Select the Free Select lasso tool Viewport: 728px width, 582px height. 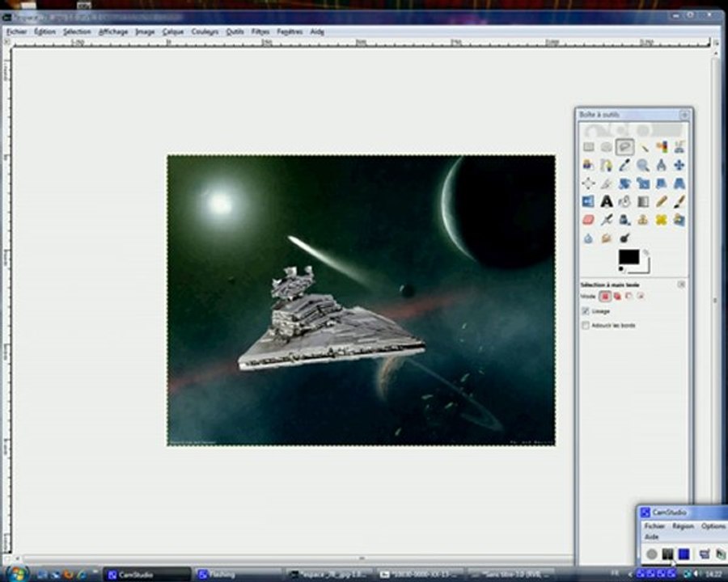(625, 147)
